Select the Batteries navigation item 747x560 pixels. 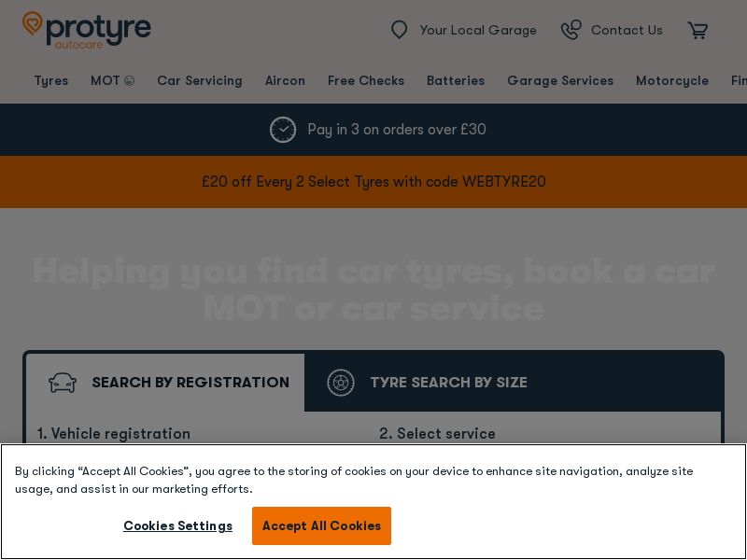(x=456, y=81)
